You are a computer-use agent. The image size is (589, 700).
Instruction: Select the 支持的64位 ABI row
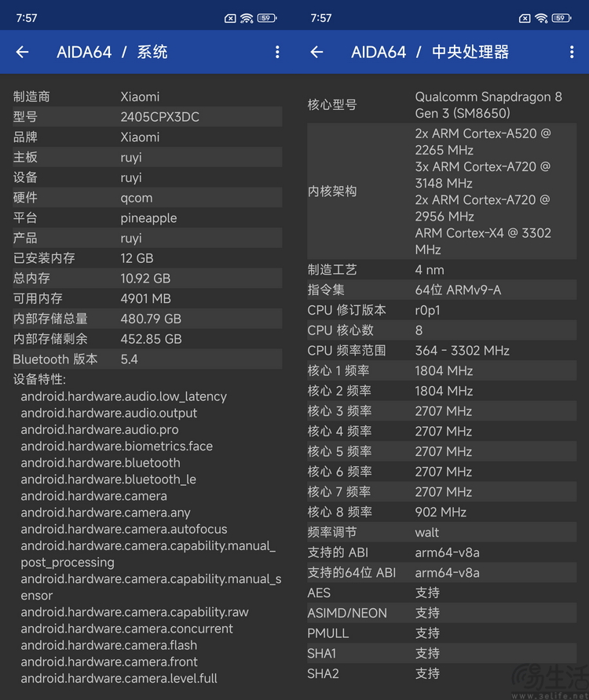pyautogui.click(x=442, y=573)
